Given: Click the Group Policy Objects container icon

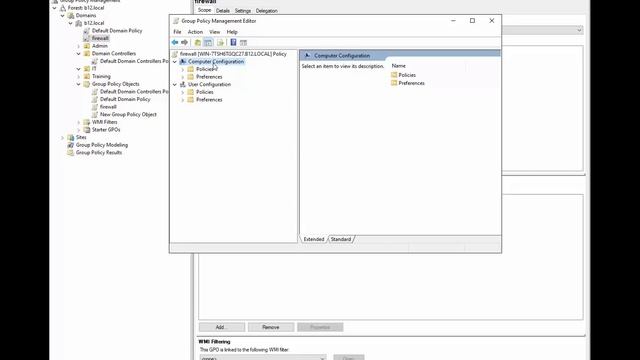Looking at the screenshot, I should (87, 84).
